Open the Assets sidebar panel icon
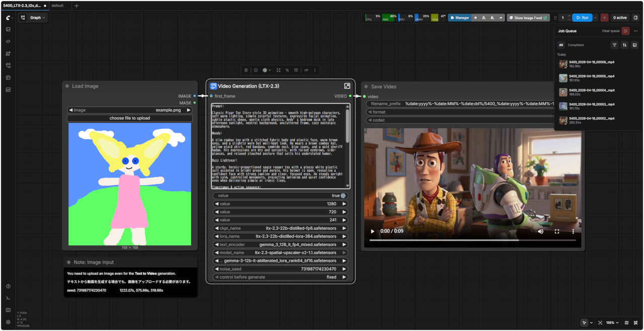 pos(8,29)
